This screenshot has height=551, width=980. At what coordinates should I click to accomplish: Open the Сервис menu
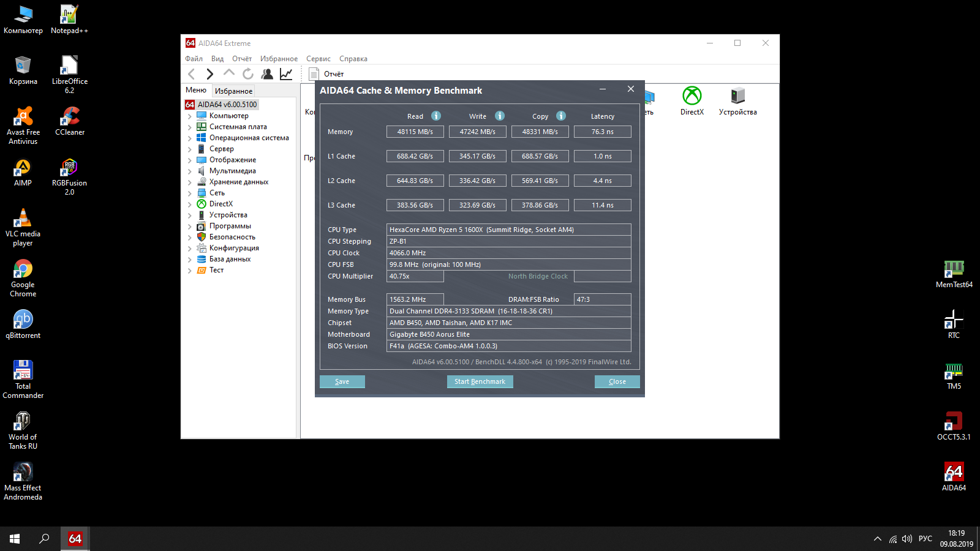318,59
